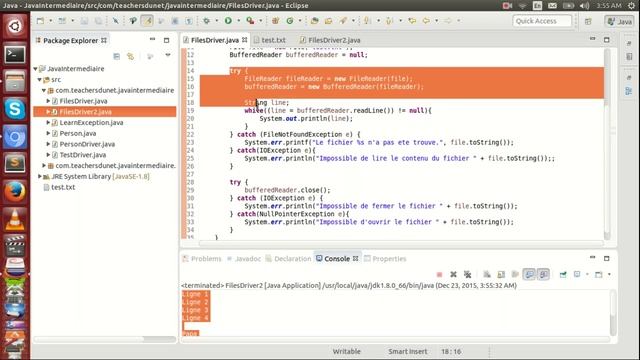Screen dimensions: 640x360
Task: Open the Javadoc view tab
Action: click(244, 259)
